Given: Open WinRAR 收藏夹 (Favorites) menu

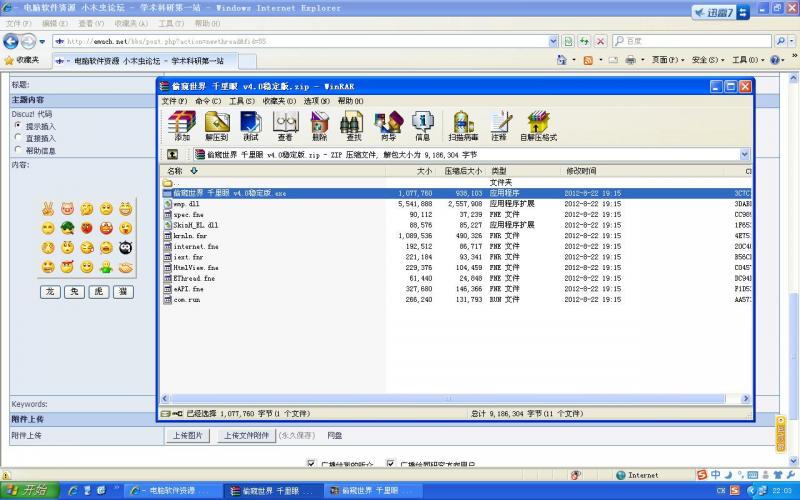Looking at the screenshot, I should [279, 101].
